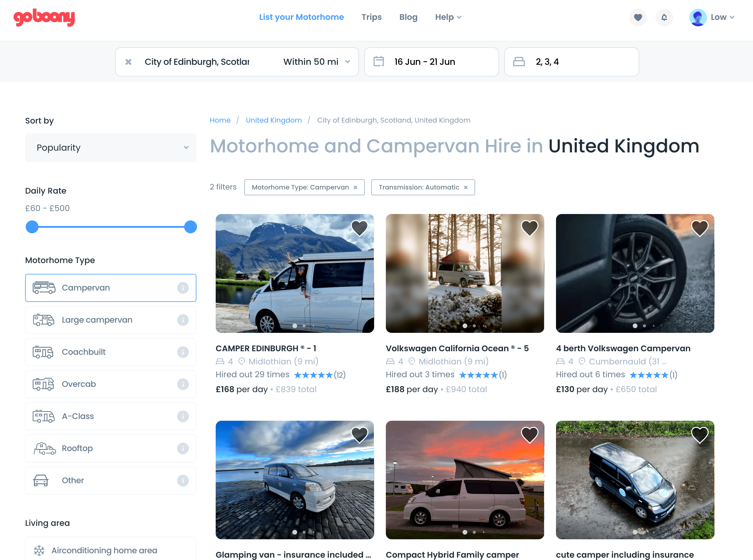Select Large campervan motorhome type
The height and width of the screenshot is (560, 753).
click(x=111, y=320)
